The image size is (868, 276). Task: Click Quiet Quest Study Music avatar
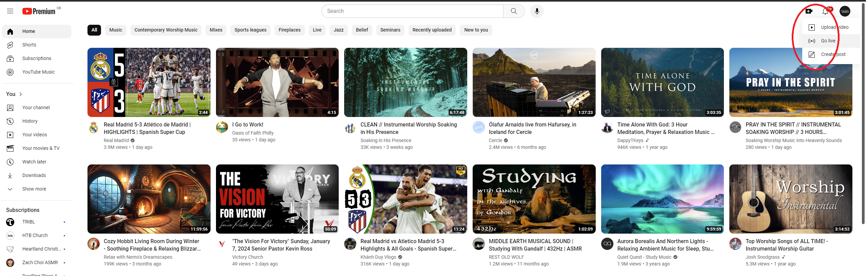[x=607, y=244]
